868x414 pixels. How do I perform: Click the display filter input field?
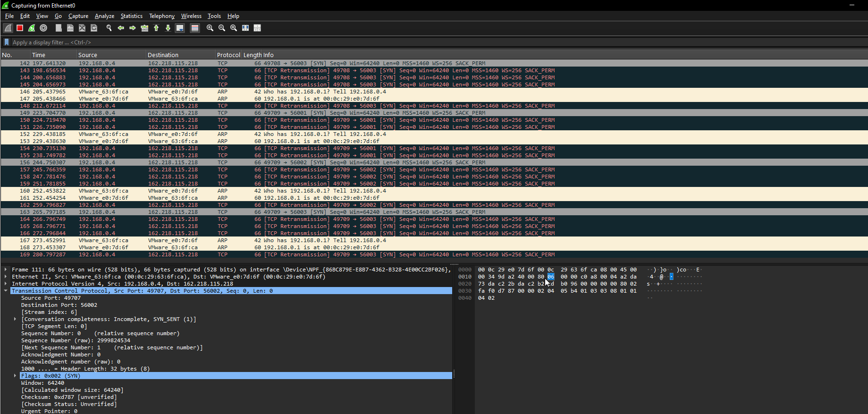click(283, 42)
